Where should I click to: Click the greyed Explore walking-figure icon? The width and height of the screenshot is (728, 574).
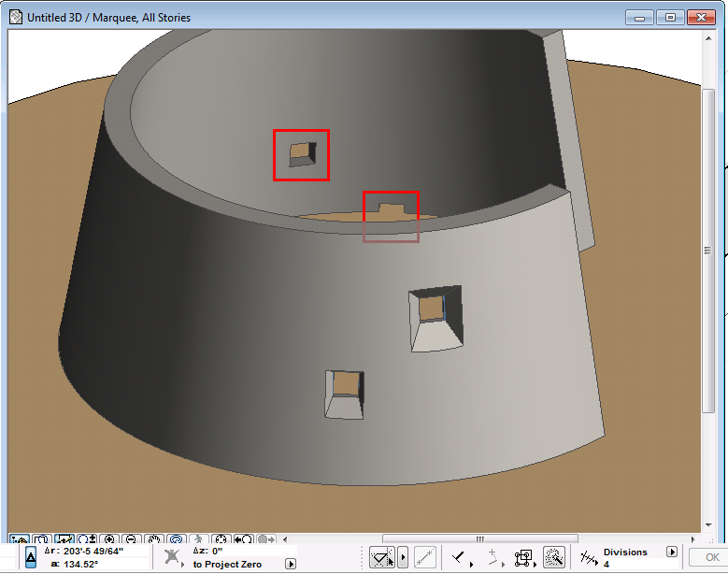pyautogui.click(x=199, y=539)
